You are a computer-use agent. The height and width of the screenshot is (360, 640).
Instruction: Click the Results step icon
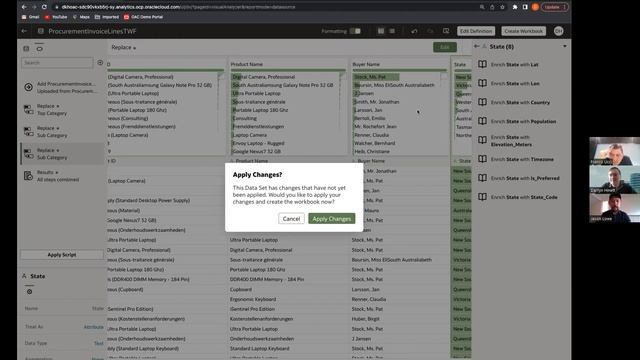(28, 176)
